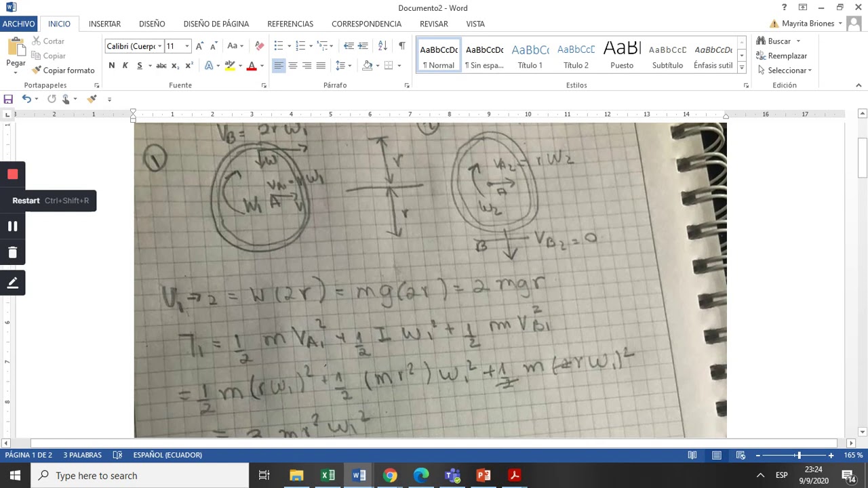The width and height of the screenshot is (868, 488).
Task: Center-align the paragraph text
Action: point(293,66)
